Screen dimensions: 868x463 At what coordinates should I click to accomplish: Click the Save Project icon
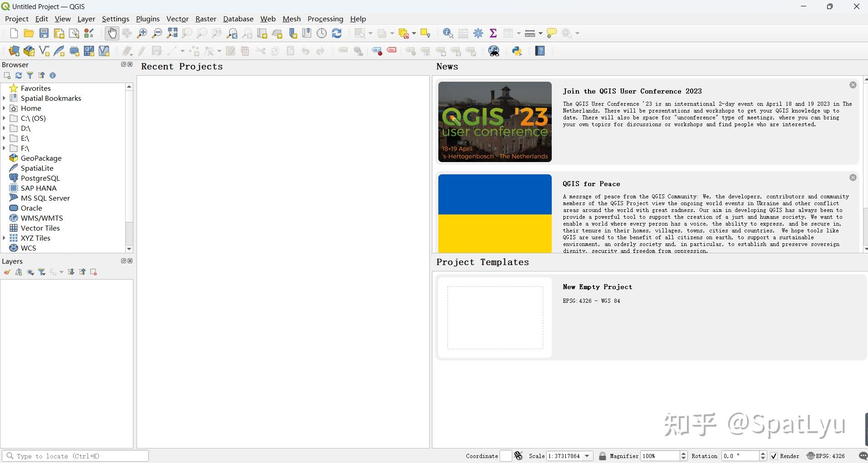(x=44, y=33)
